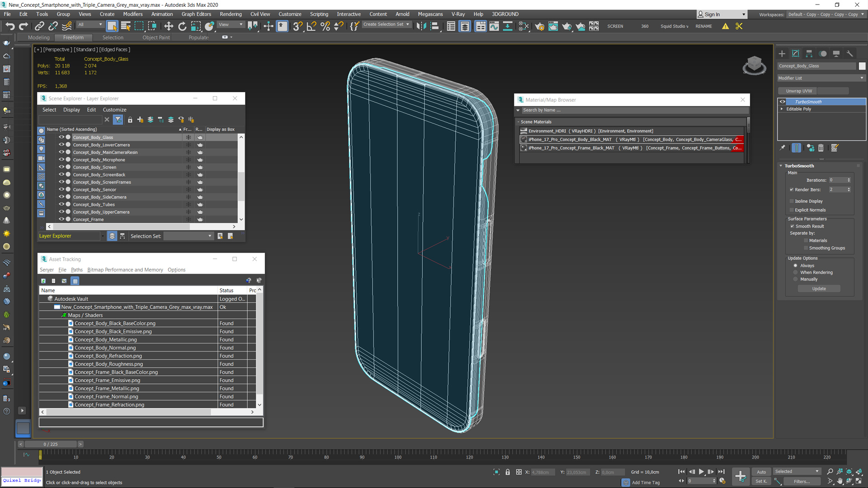
Task: Click the ViewCube in the viewport
Action: [x=754, y=65]
